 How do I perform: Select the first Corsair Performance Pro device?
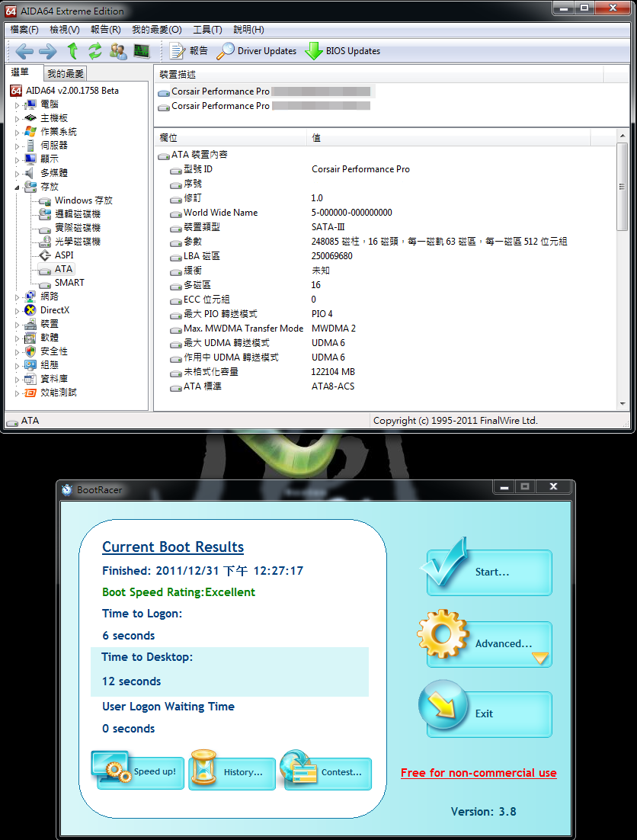point(267,91)
